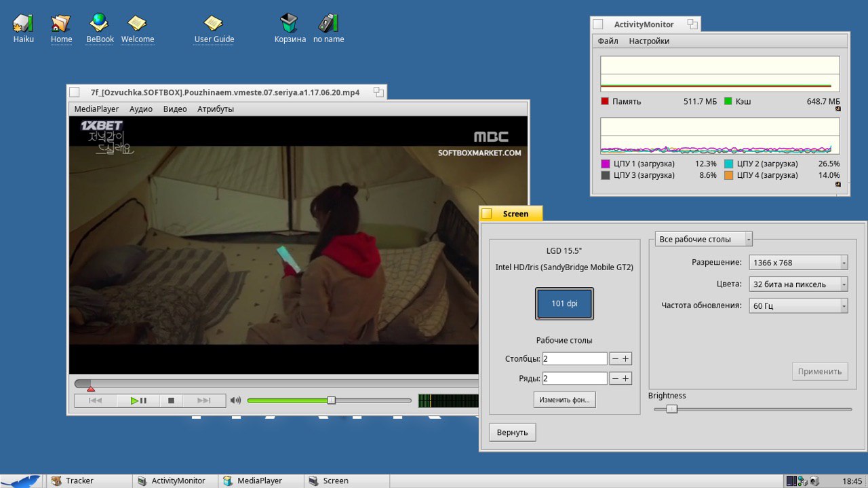Click the MediaPlayer volume slider knob

[x=331, y=400]
